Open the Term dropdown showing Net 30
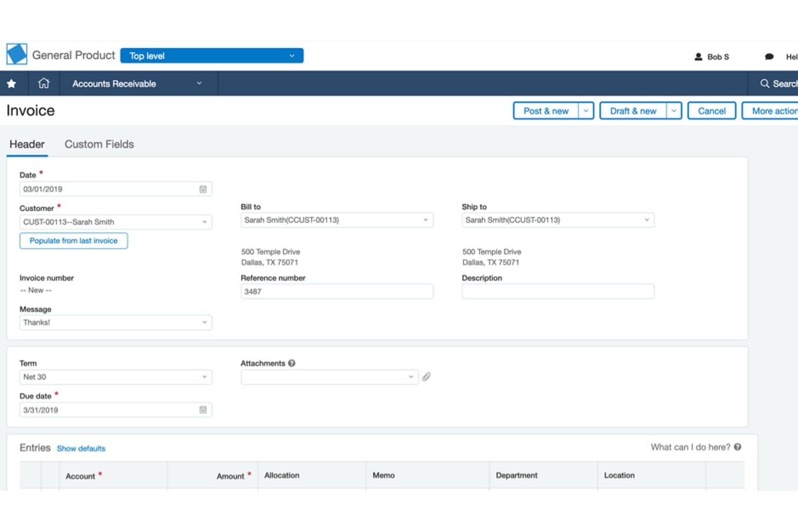The height and width of the screenshot is (532, 798). click(115, 377)
